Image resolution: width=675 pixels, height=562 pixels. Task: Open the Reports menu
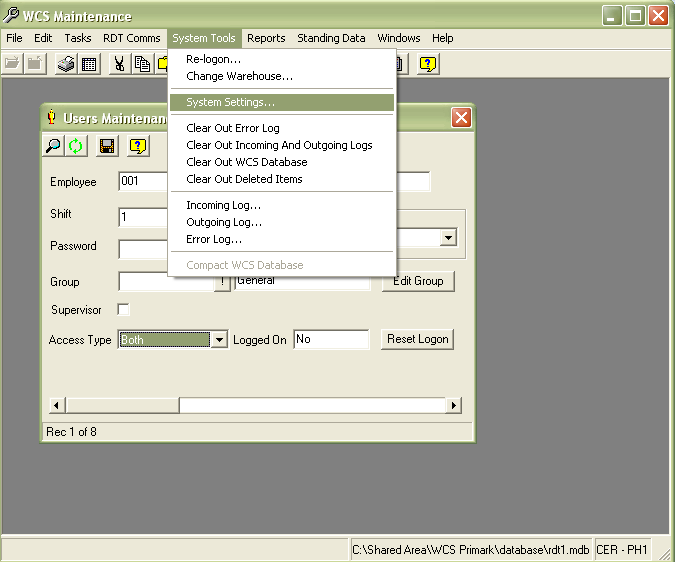coord(266,38)
